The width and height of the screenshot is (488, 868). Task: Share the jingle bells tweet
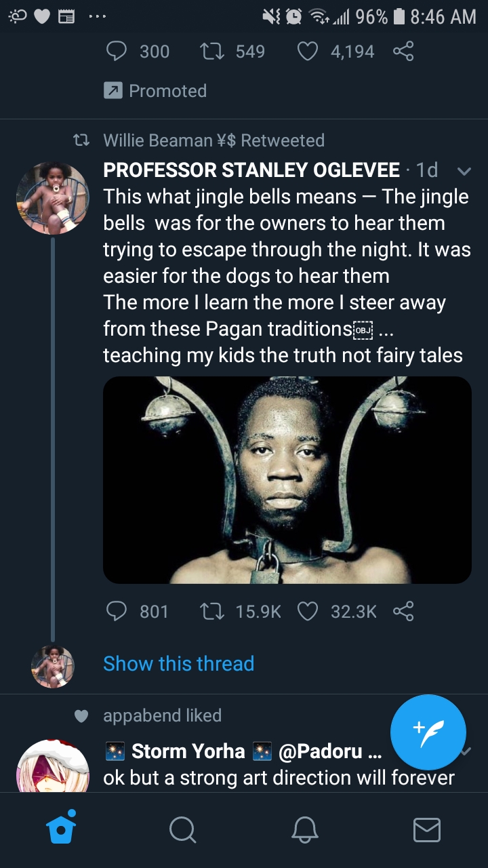coord(403,611)
